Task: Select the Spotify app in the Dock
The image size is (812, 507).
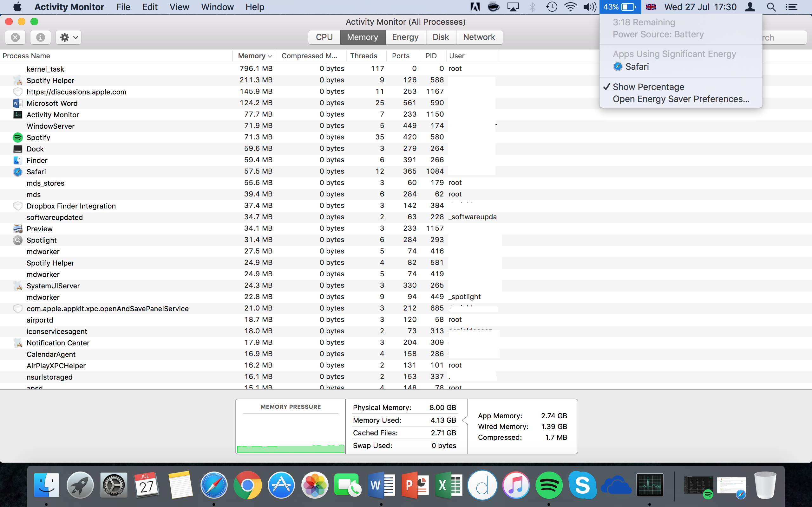Action: tap(549, 485)
